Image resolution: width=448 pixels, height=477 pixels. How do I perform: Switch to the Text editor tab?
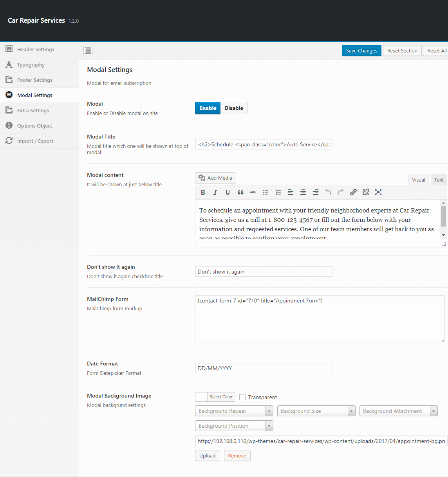point(439,179)
